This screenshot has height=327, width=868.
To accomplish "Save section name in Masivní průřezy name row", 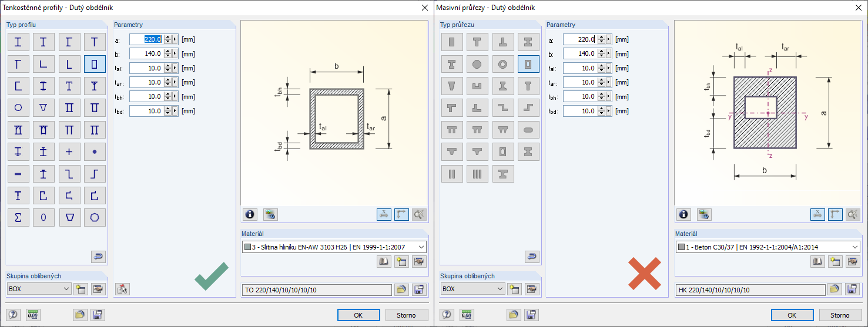I will point(853,289).
